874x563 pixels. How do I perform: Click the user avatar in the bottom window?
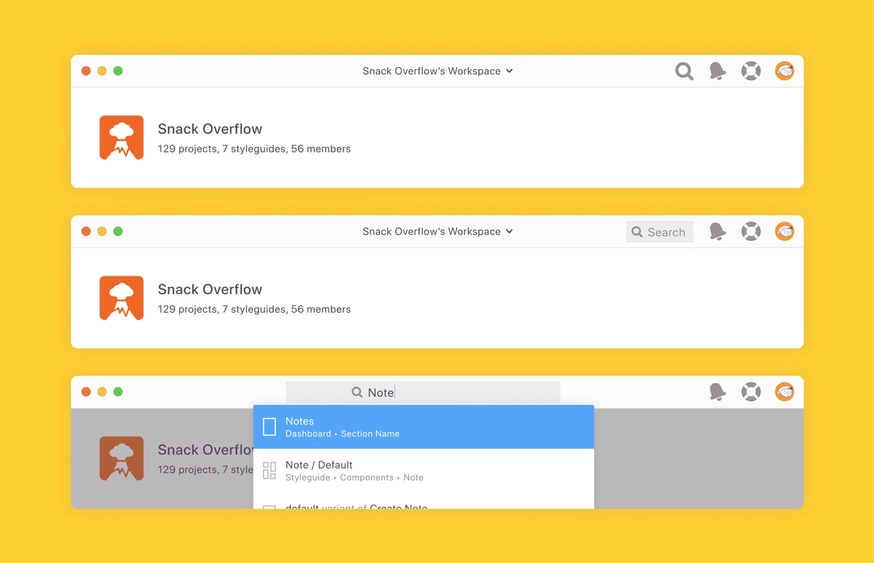coord(784,392)
